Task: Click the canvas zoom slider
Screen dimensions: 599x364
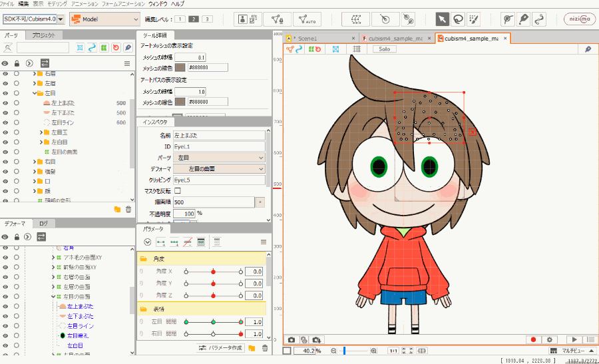Action: click(353, 351)
